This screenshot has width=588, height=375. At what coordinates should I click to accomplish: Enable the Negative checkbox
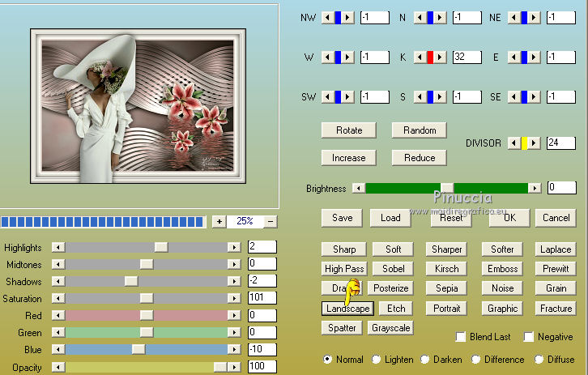[x=529, y=337]
